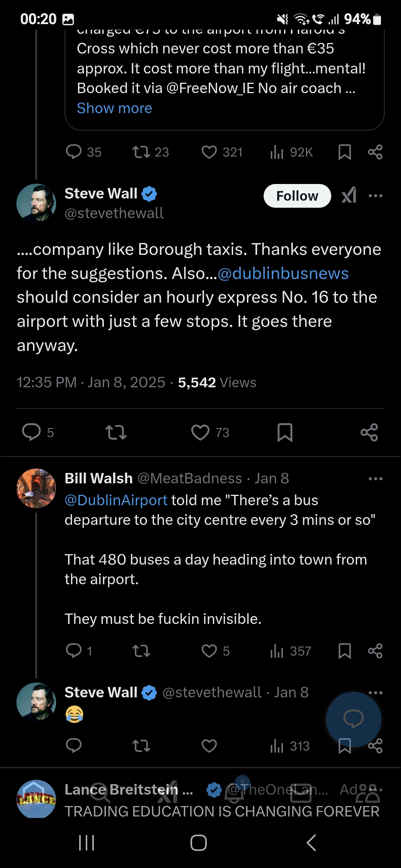Open Grok icon beside Follow button
Image resolution: width=401 pixels, height=868 pixels.
tap(349, 195)
